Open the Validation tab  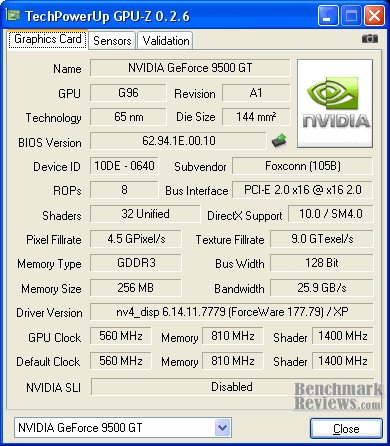pyautogui.click(x=166, y=41)
